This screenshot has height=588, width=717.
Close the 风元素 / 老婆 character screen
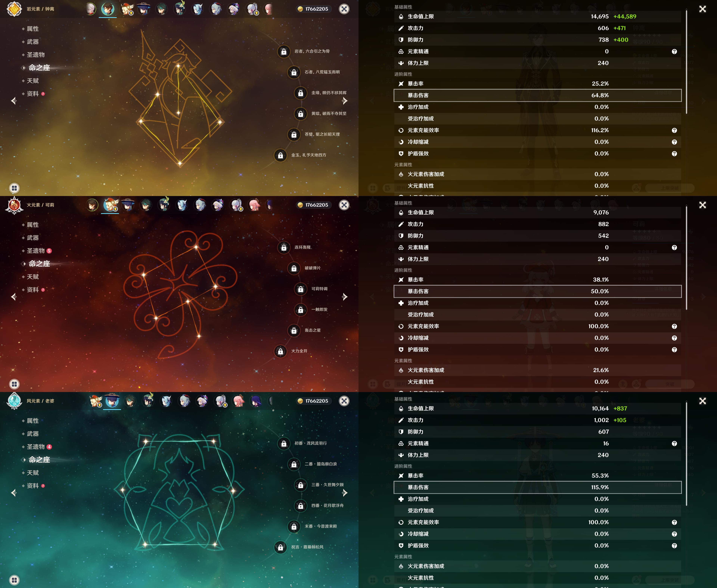point(344,401)
